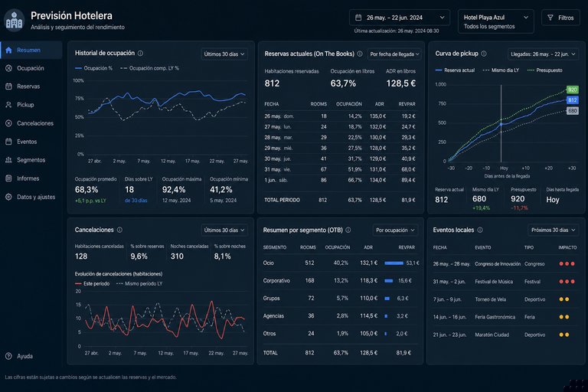
Task: Click the Eventos calendar icon
Action: tap(8, 142)
